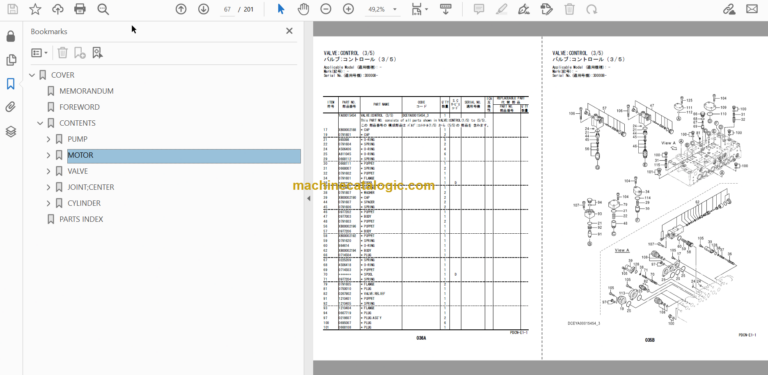Expand the CYLINDER bookmark
Viewport: 768px width, 375px height.
(48, 203)
